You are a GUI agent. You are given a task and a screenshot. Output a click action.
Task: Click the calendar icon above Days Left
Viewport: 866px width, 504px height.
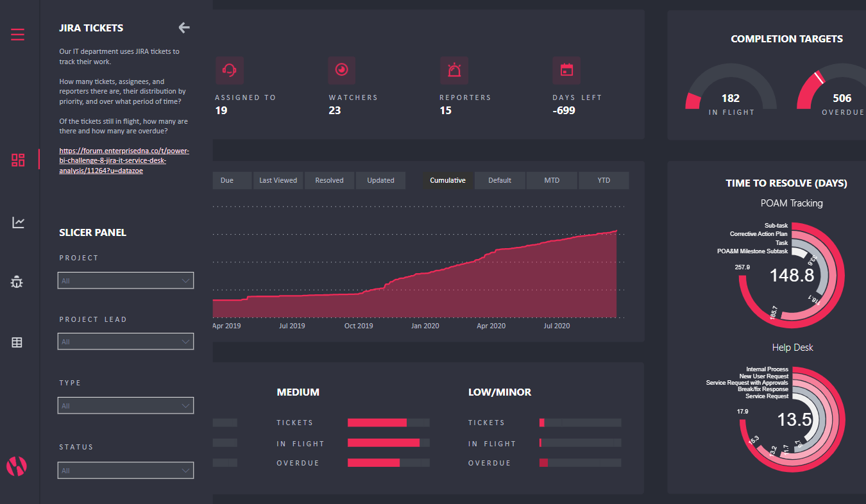pos(566,70)
